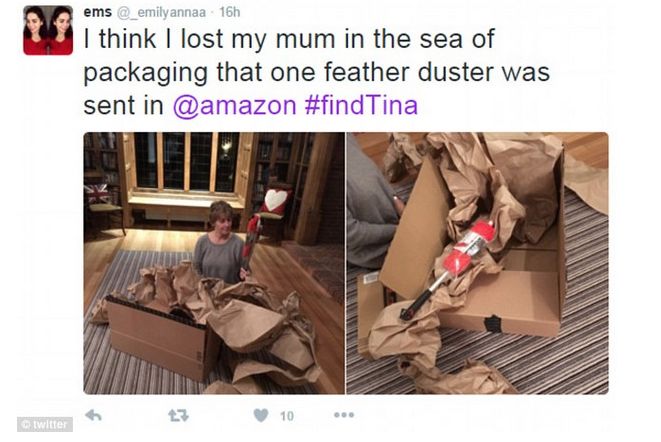Screen dimensions: 661x442
Task: Open the #findTina hashtag
Action: point(361,105)
